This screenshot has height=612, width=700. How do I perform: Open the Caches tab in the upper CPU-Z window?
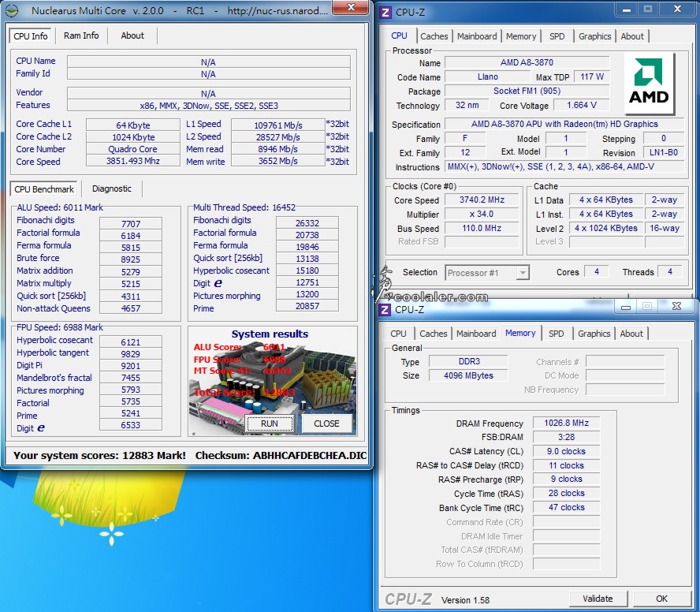pyautogui.click(x=434, y=36)
